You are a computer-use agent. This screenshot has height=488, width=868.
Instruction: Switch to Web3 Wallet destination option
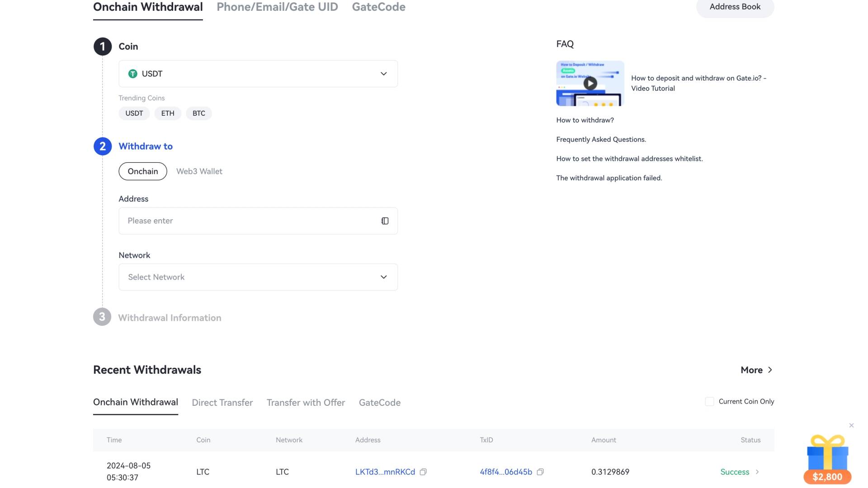tap(199, 171)
